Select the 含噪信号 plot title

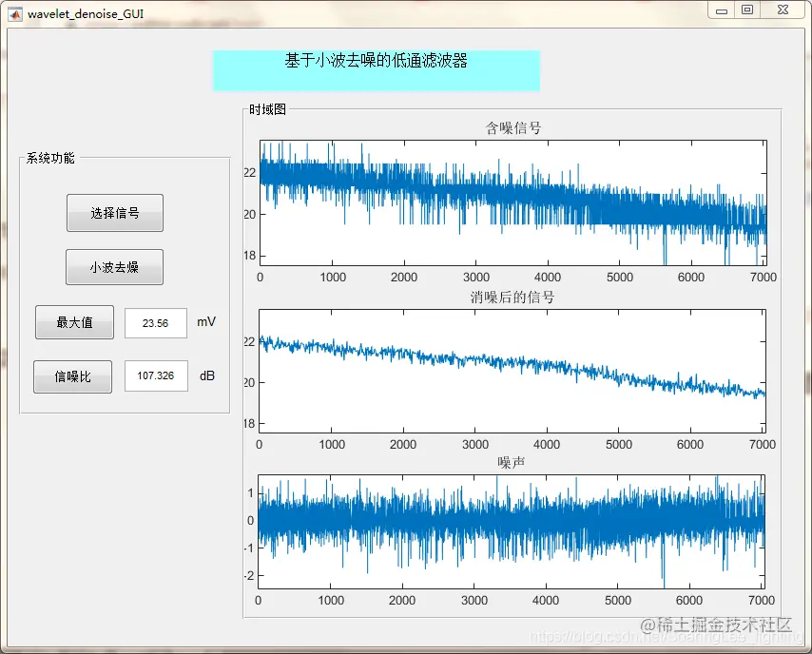513,128
